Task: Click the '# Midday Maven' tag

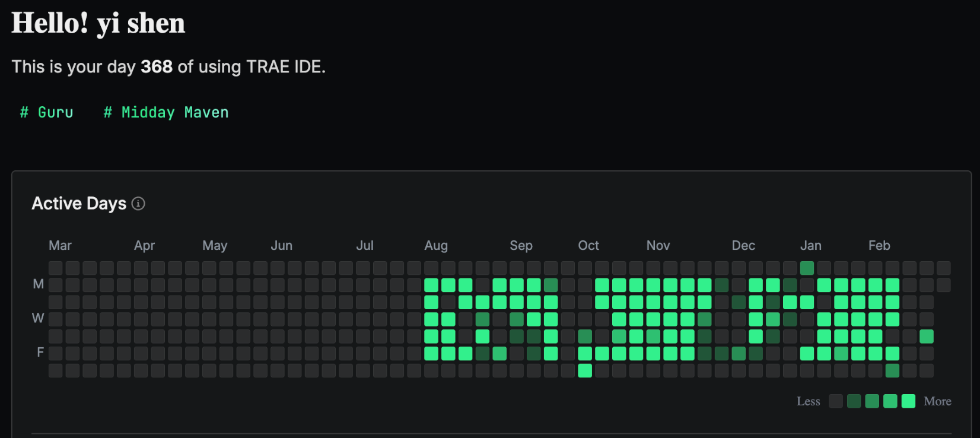Action: [166, 112]
